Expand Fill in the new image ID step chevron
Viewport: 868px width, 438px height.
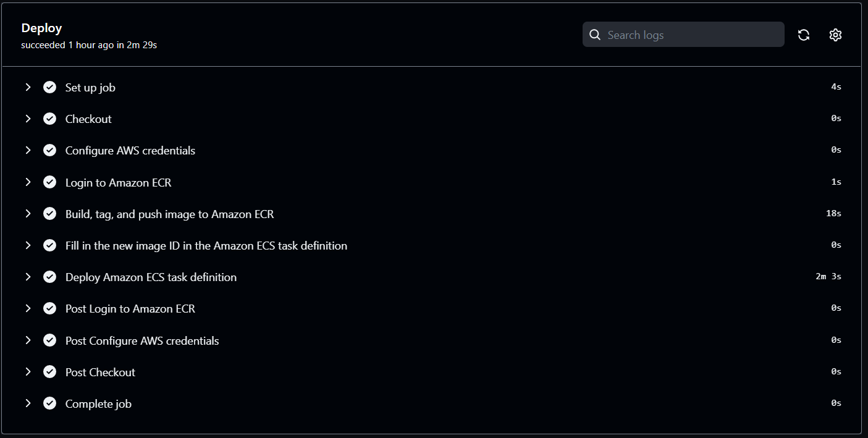(28, 245)
